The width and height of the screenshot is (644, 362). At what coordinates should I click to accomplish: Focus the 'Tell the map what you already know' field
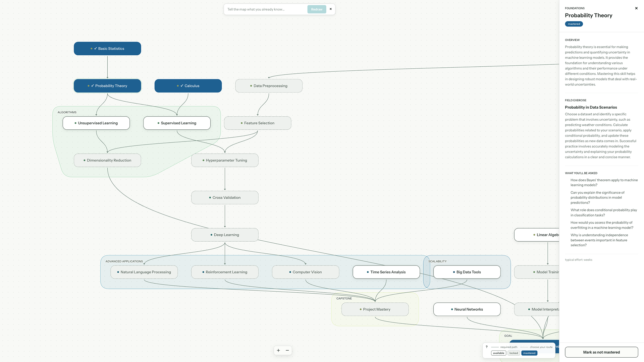[266, 9]
